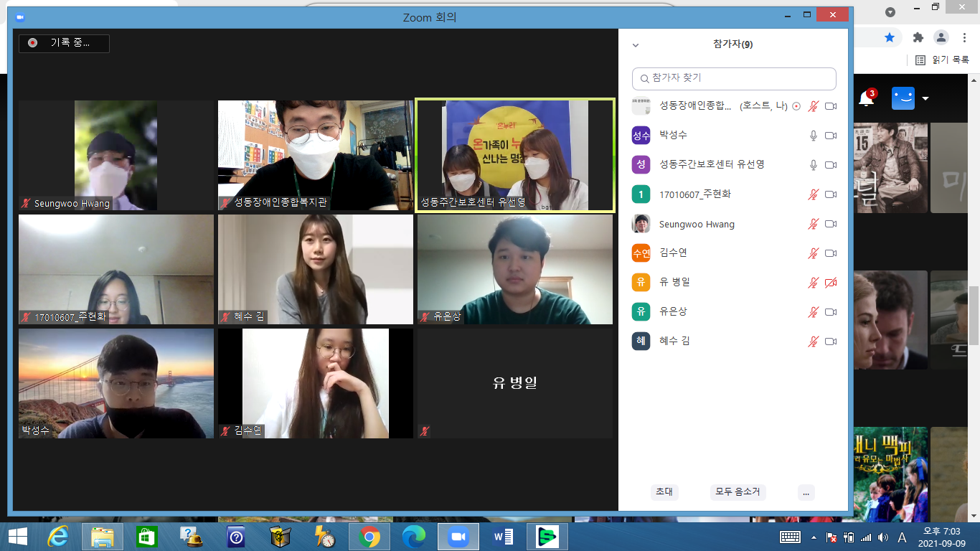Expand the dropdown arrow beside blue avatar
Screen dimensions: 980x551
click(x=925, y=98)
